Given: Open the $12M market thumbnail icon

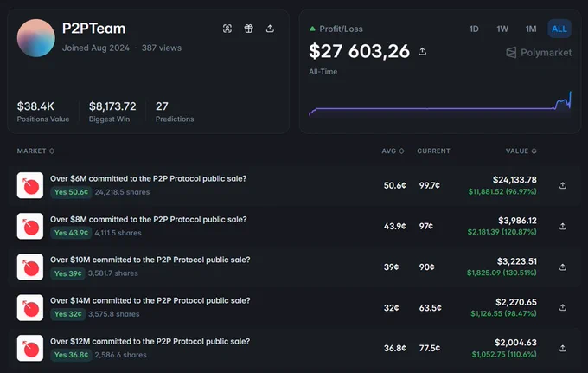Looking at the screenshot, I should click(30, 348).
